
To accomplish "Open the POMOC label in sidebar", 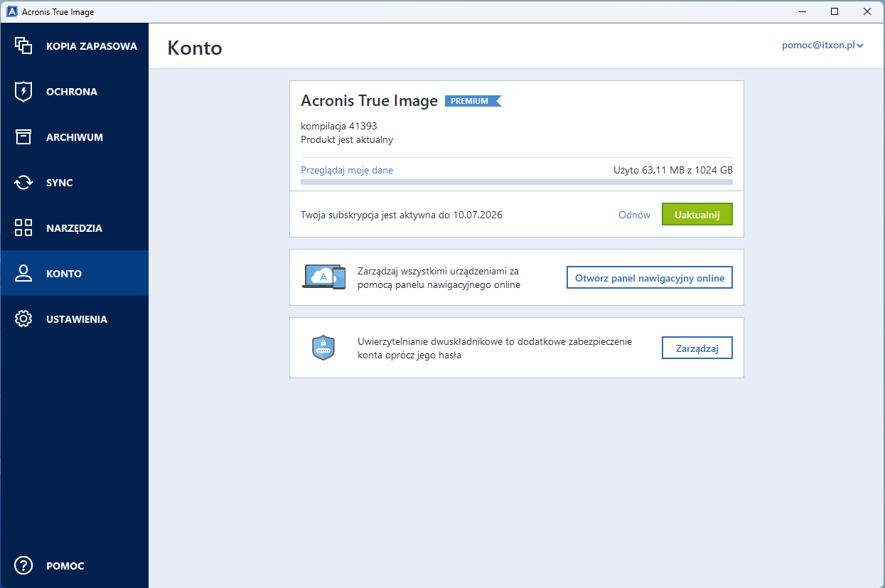I will 65,567.
